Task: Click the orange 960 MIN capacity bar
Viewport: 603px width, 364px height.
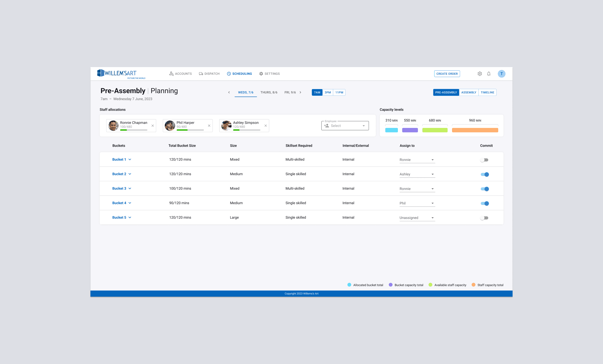Action: point(475,130)
